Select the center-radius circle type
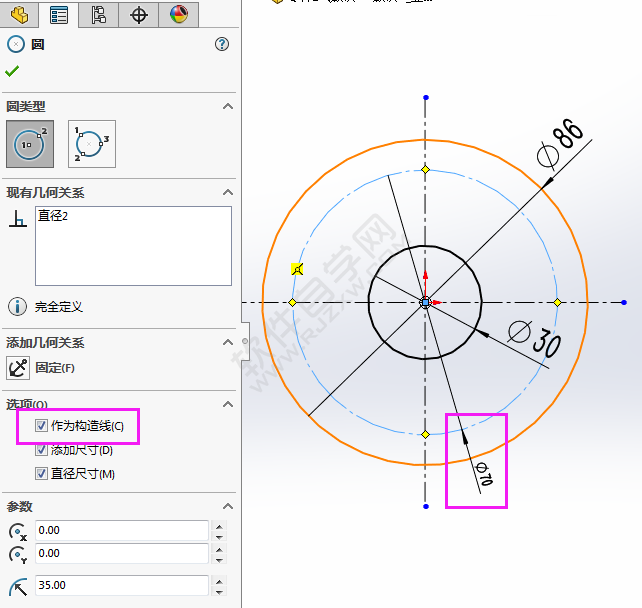 [x=30, y=144]
